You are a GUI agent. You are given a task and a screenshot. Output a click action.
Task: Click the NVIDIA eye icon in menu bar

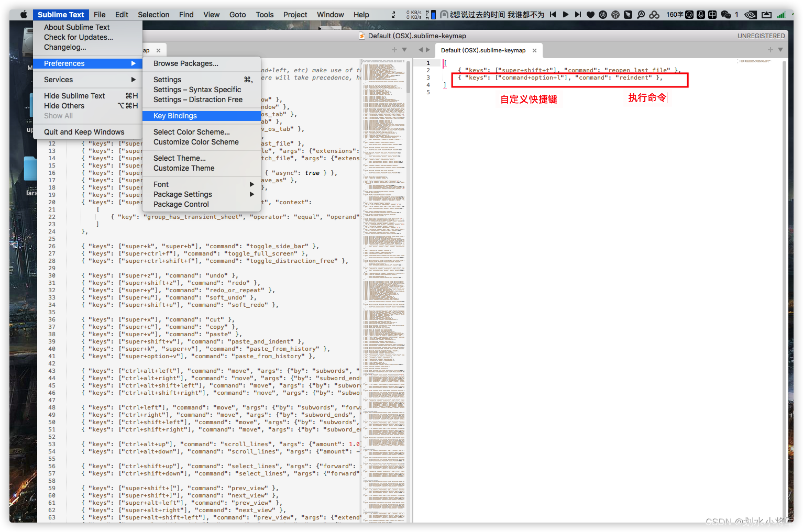[x=751, y=15]
